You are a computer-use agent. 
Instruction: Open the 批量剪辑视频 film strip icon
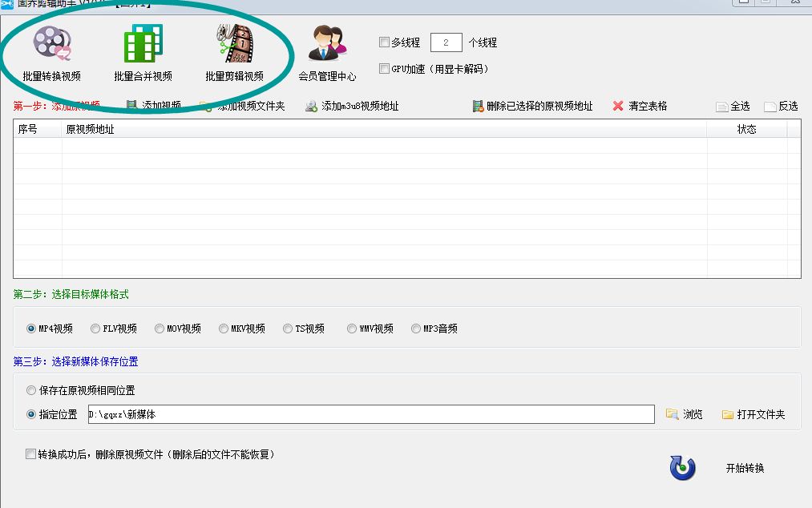click(x=235, y=43)
